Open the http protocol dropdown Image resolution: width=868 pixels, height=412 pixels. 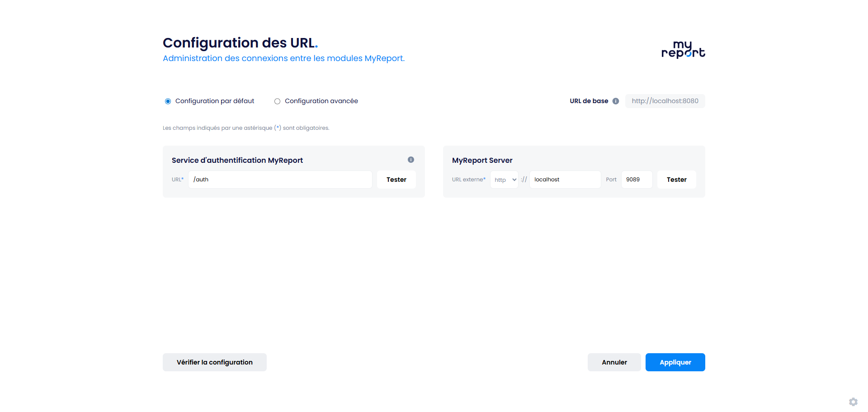point(504,180)
